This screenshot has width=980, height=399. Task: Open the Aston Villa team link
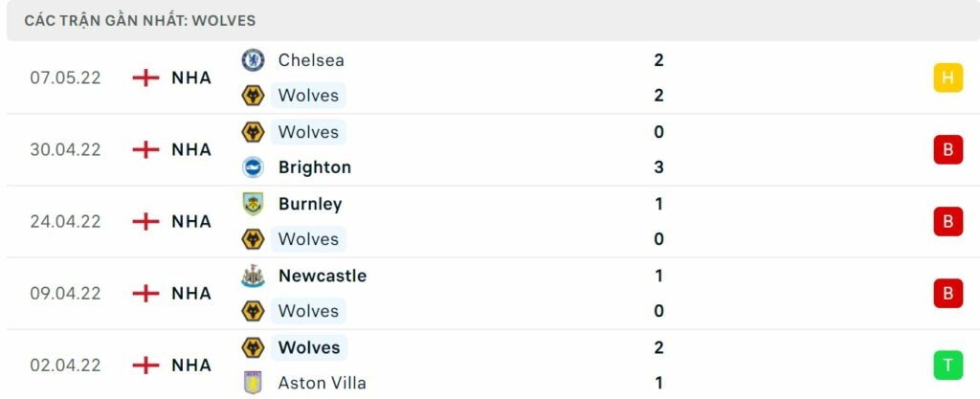point(322,383)
